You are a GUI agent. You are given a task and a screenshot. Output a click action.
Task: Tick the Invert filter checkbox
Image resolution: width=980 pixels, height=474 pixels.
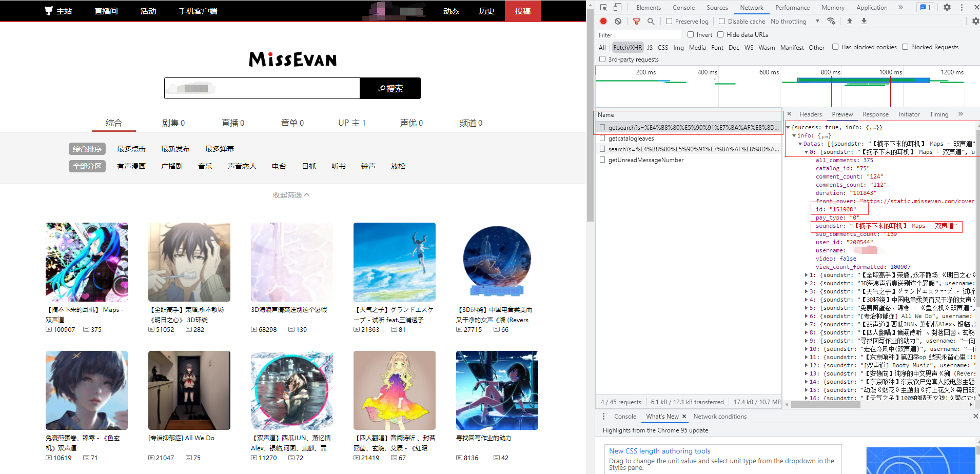coord(691,34)
